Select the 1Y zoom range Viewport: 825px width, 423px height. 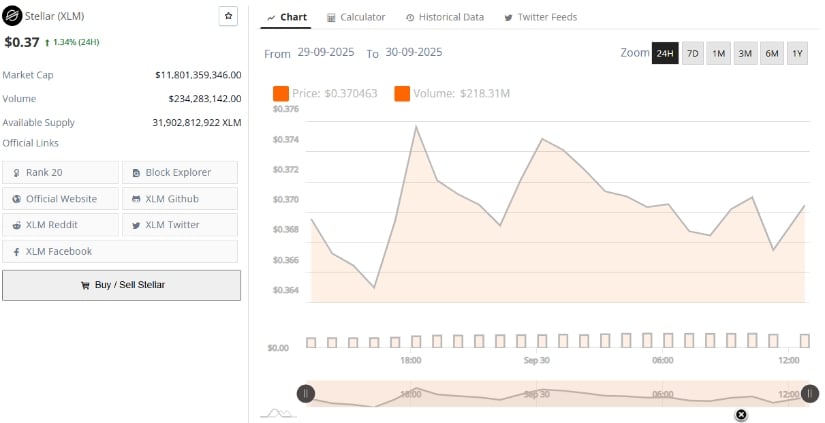click(797, 53)
